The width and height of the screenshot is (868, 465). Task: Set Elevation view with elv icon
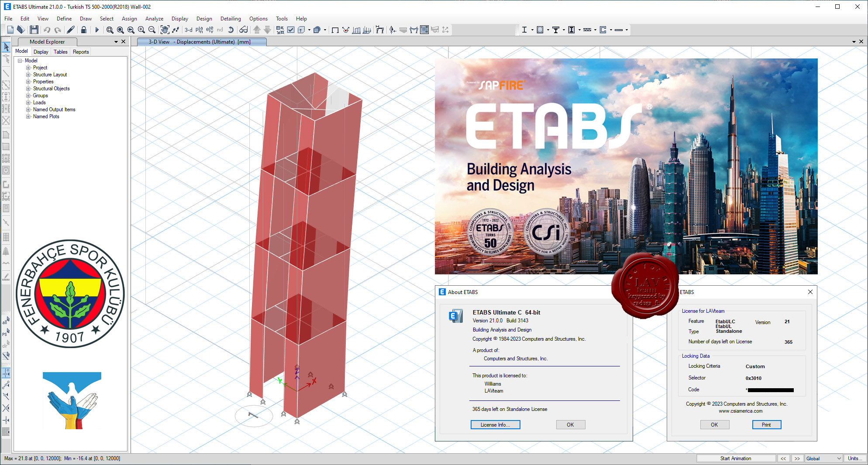[x=210, y=30]
